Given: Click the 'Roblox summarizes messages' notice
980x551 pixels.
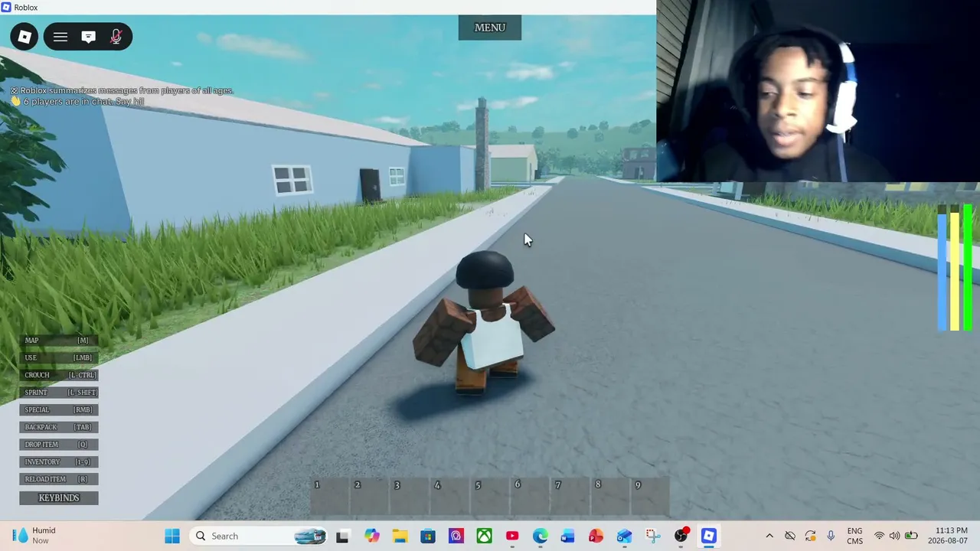Looking at the screenshot, I should [122, 90].
